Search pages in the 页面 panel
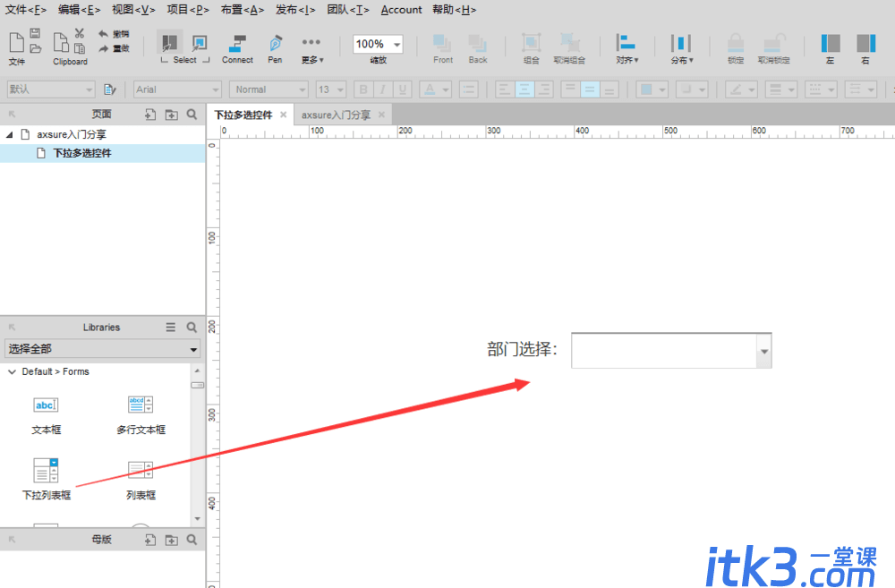Viewport: 895px width, 588px height. pyautogui.click(x=192, y=115)
